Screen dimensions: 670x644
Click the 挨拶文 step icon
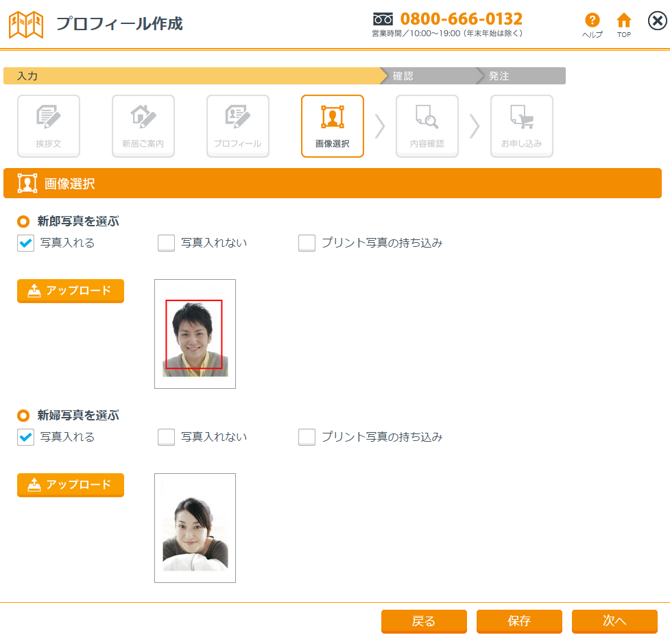(49, 126)
